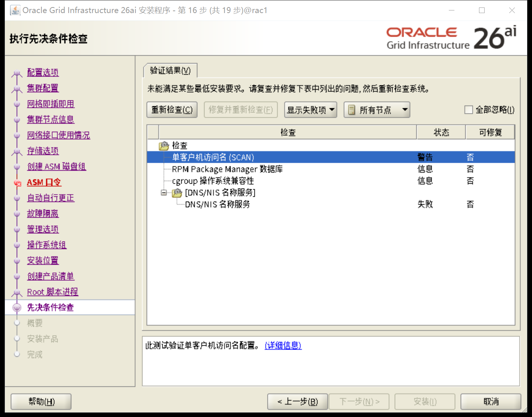532x417 pixels.
Task: Select the cgroup 操作系统兼容性 row
Action: tap(331, 181)
